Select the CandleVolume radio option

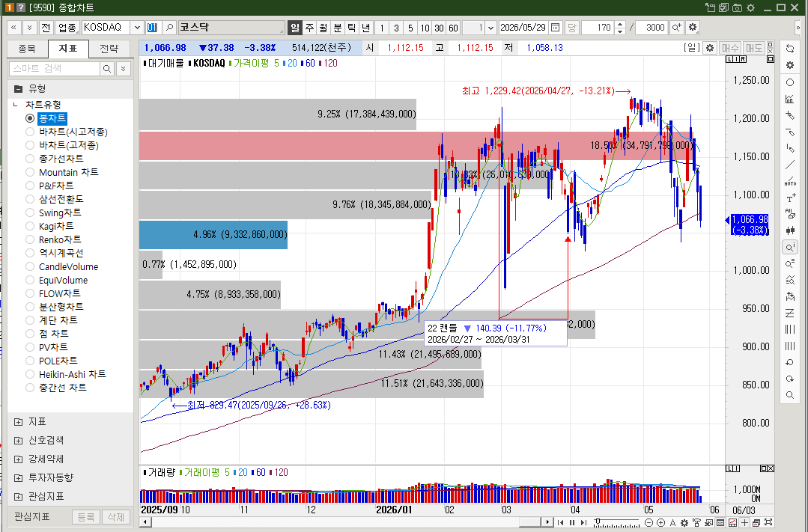tap(30, 266)
